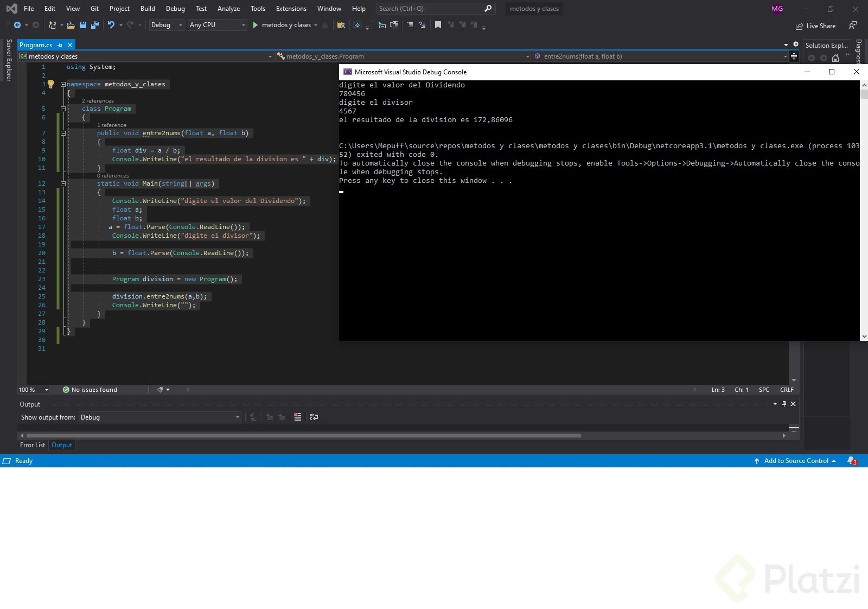
Task: Click the Open File folder icon
Action: (x=71, y=25)
